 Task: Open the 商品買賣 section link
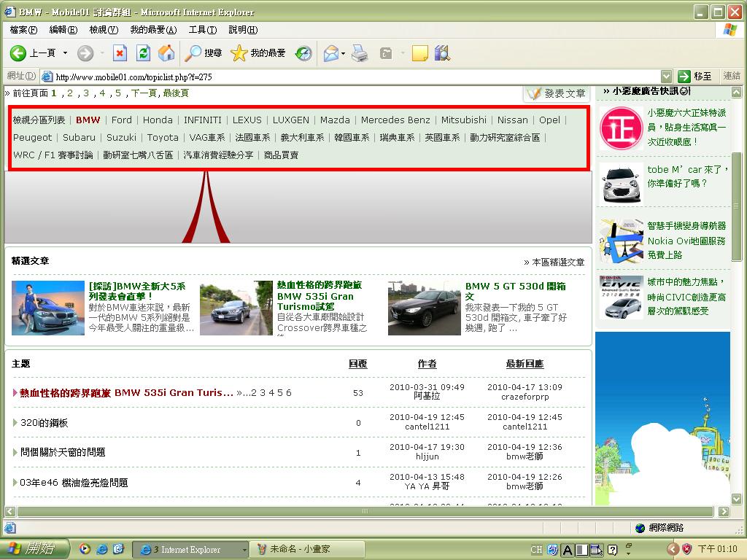tap(281, 155)
